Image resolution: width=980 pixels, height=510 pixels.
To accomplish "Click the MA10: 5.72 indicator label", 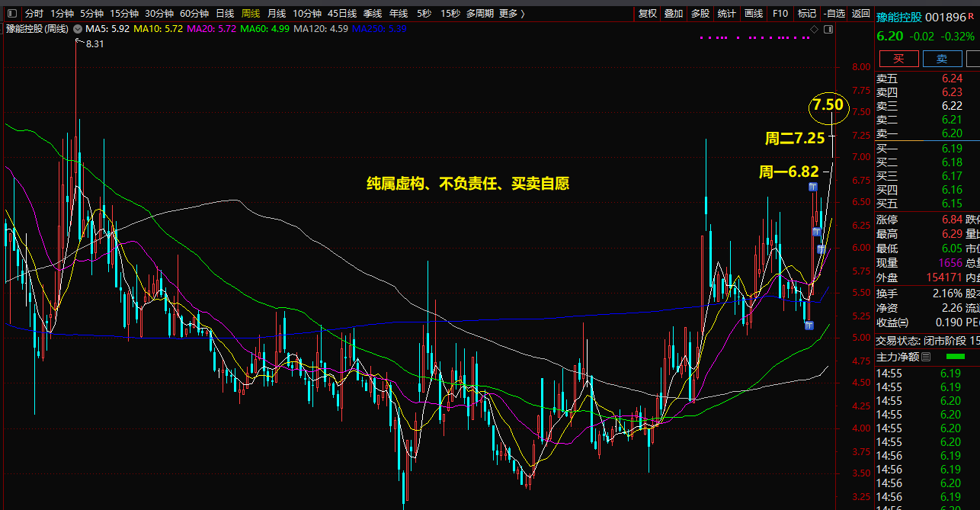I will [x=158, y=29].
